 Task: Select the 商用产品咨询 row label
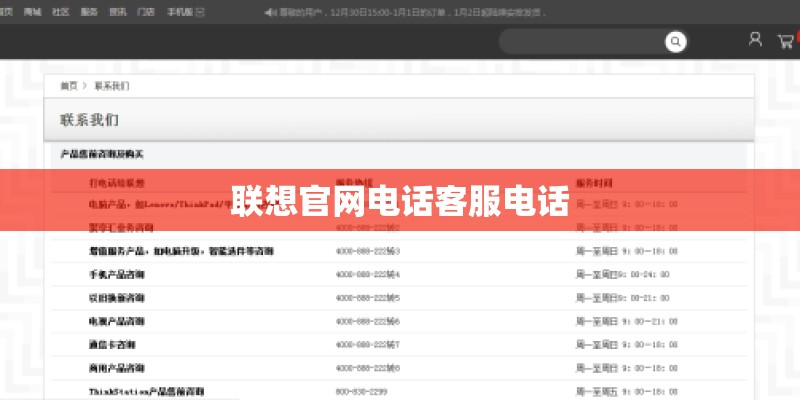click(x=117, y=368)
